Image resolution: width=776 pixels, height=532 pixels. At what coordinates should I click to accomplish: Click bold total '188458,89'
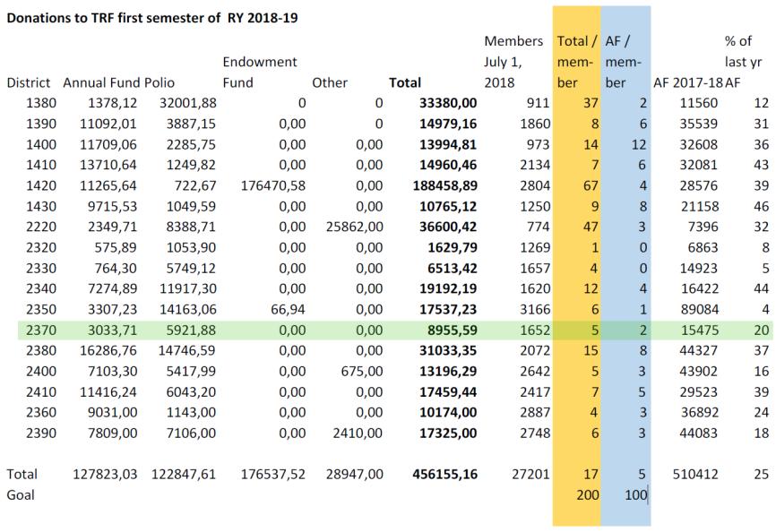pyautogui.click(x=445, y=185)
